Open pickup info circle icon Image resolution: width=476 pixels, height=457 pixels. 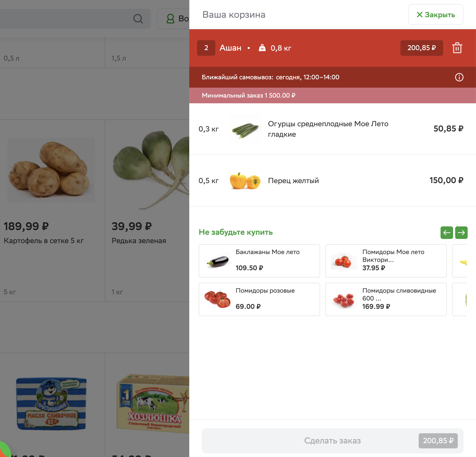tap(459, 77)
